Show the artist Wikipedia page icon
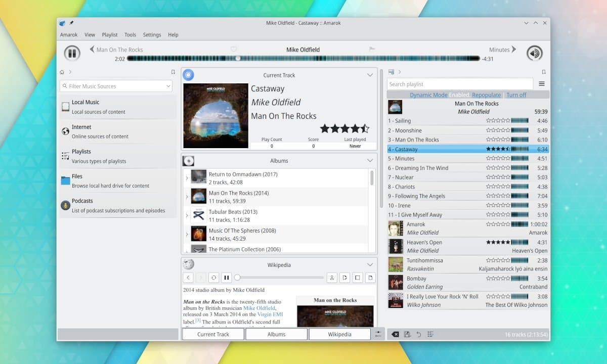 tap(331, 278)
